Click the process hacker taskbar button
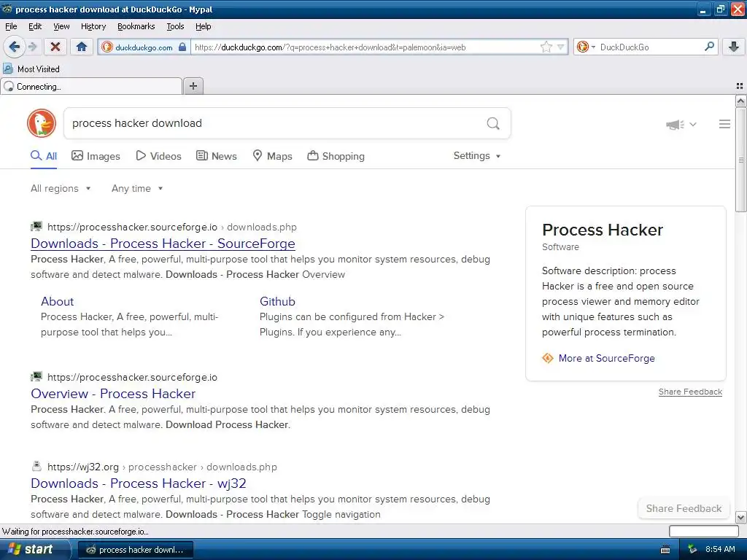This screenshot has height=560, width=747. [135, 550]
